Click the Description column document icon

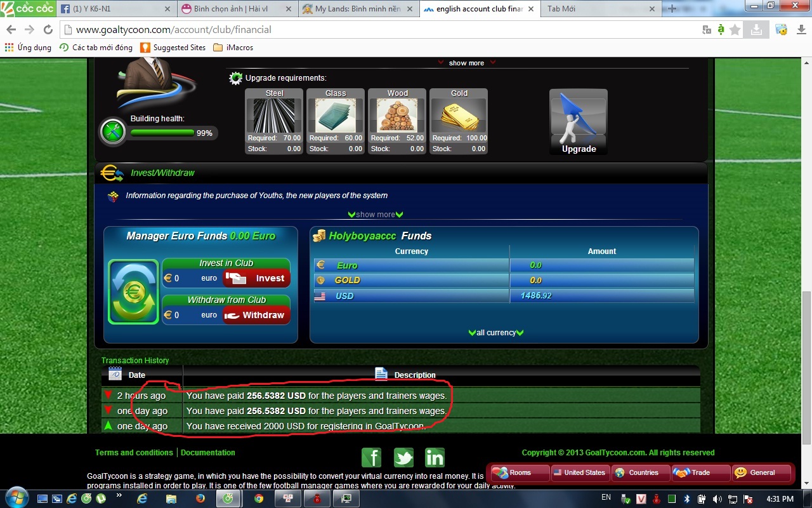pyautogui.click(x=381, y=374)
